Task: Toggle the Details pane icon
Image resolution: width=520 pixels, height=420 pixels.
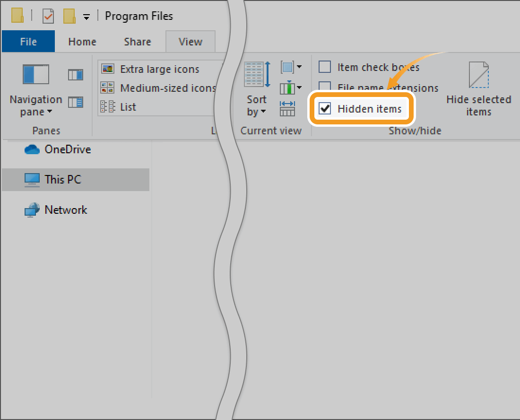Action: [x=75, y=102]
